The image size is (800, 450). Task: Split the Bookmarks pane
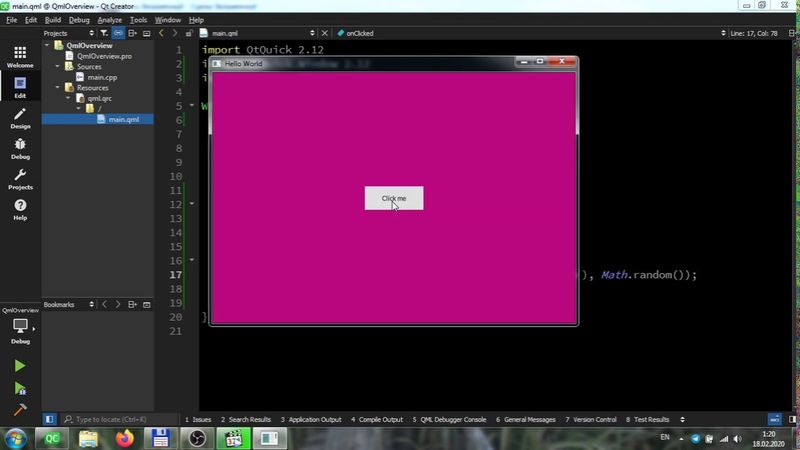point(132,305)
